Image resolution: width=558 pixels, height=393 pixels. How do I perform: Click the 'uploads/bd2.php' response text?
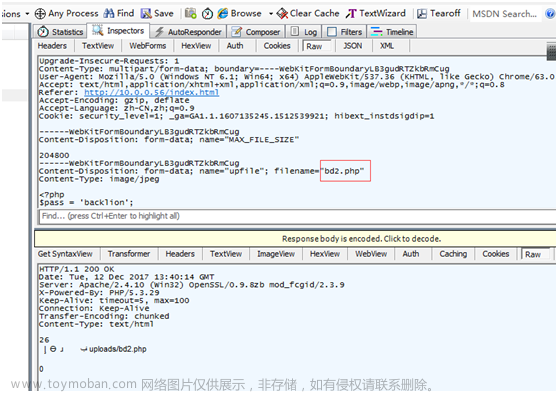[118, 349]
